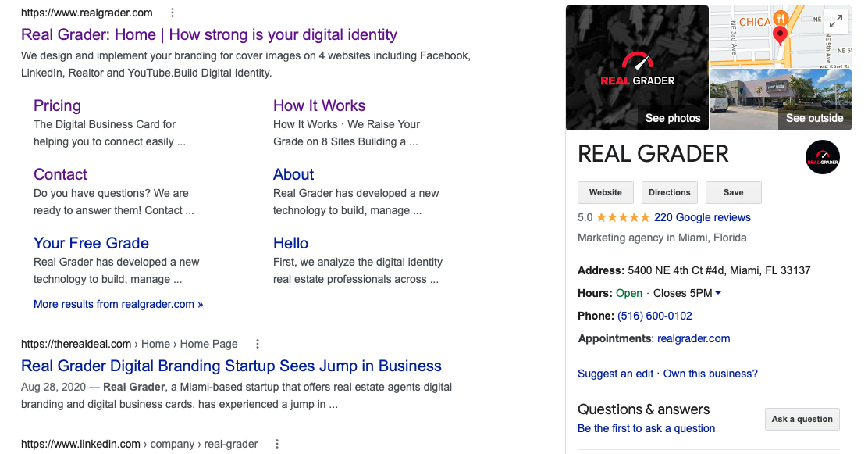Expand More results from realgrader.com

(118, 304)
